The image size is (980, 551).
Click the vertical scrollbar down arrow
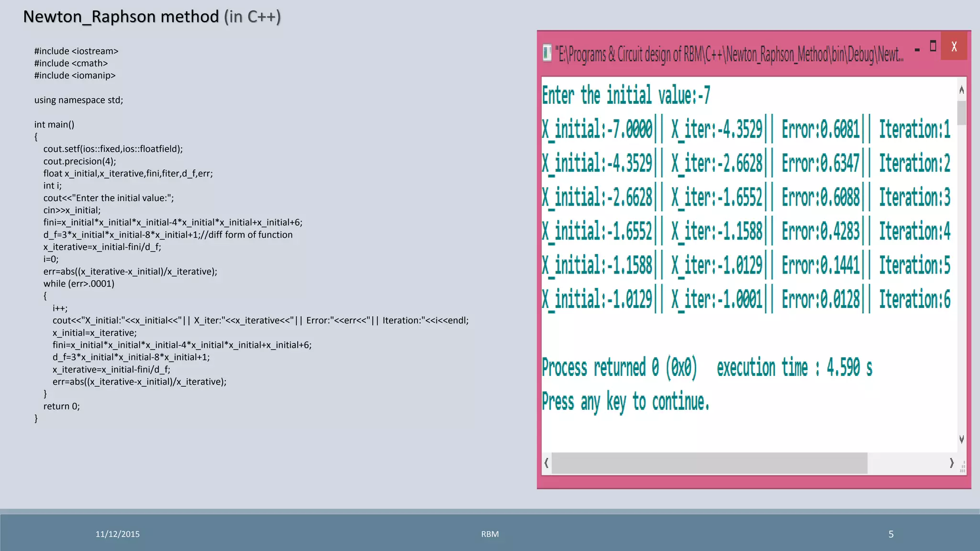(961, 439)
